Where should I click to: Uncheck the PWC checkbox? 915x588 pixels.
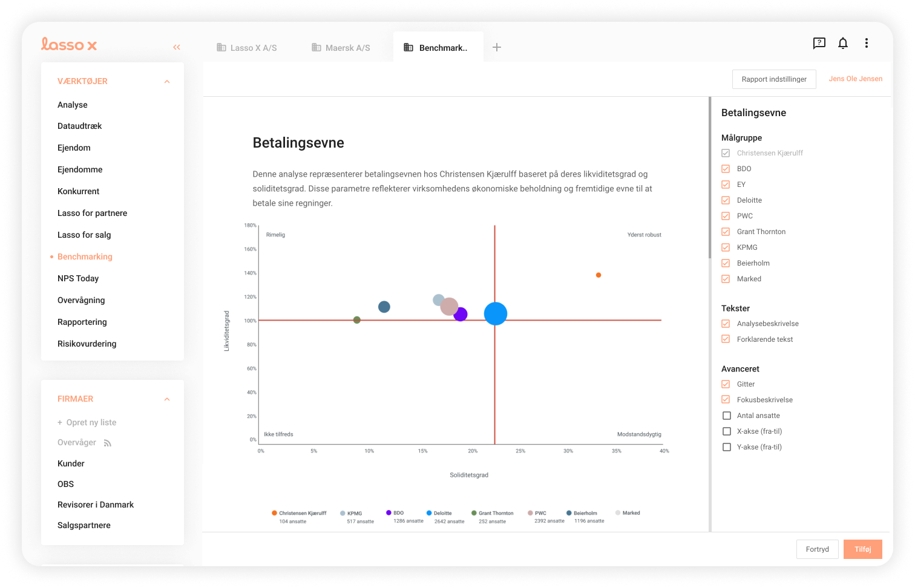[x=726, y=216]
